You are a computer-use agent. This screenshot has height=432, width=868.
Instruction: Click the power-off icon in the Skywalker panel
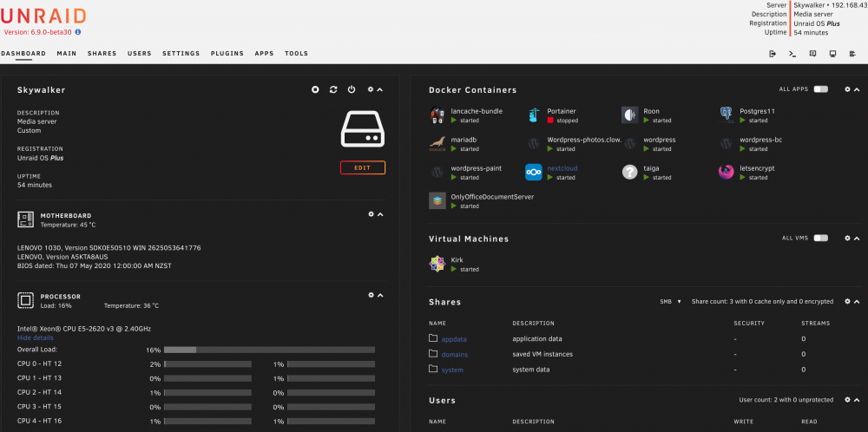[352, 89]
